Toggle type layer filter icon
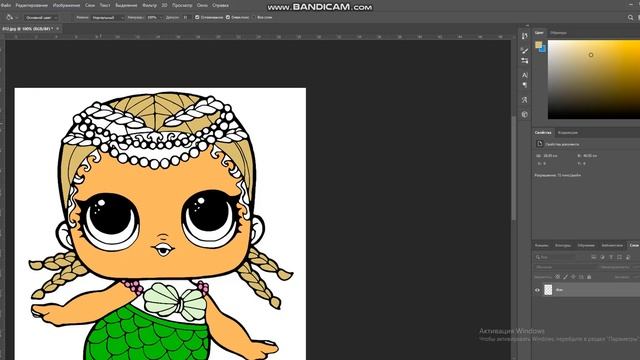 coord(611,257)
